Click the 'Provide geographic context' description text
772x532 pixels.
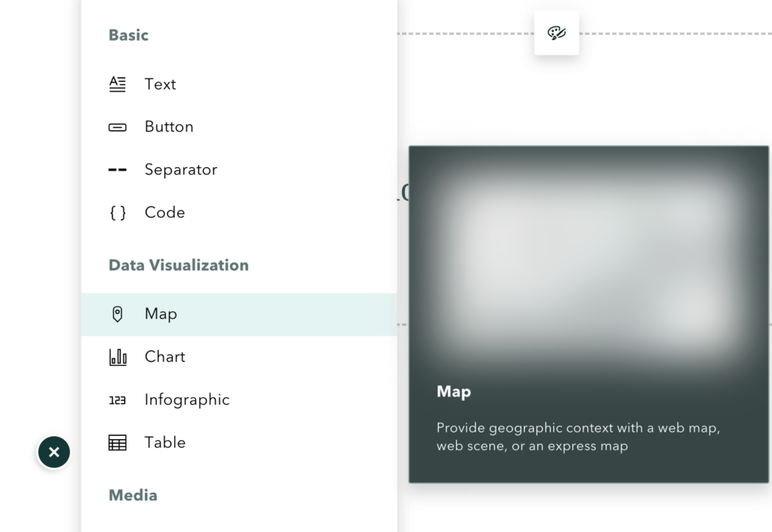(578, 436)
